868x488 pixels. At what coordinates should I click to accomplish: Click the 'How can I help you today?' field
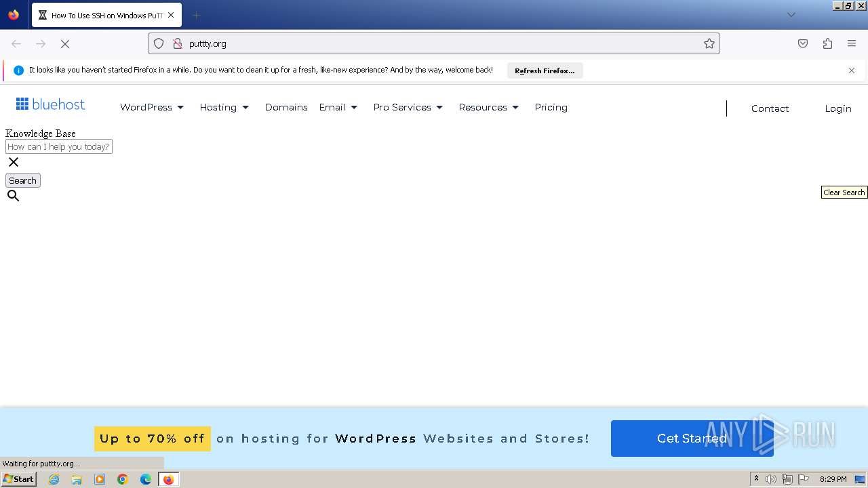point(59,146)
